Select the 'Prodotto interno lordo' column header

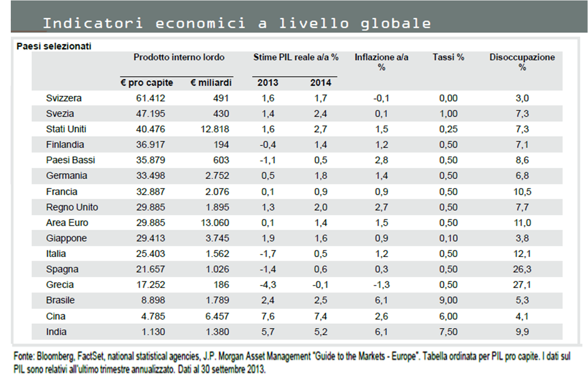[180, 57]
